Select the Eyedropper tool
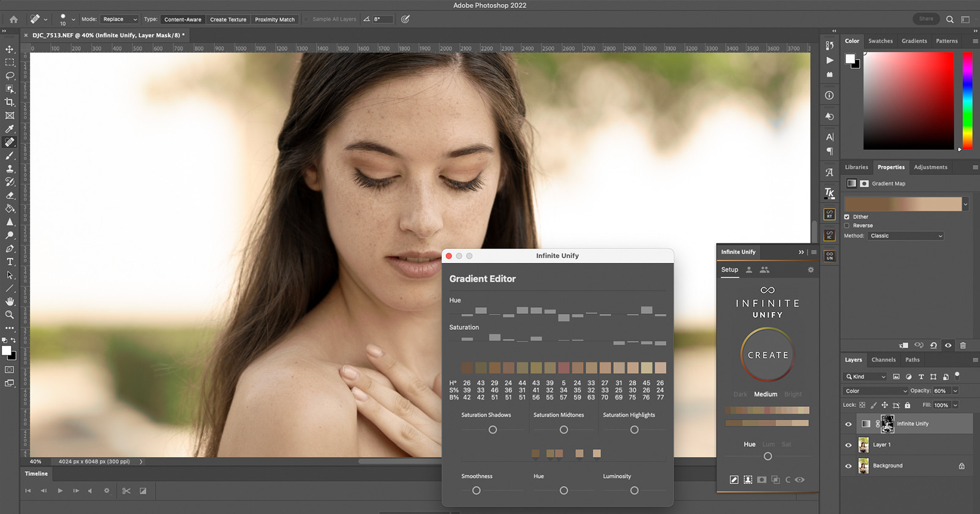This screenshot has height=514, width=980. coord(10,128)
